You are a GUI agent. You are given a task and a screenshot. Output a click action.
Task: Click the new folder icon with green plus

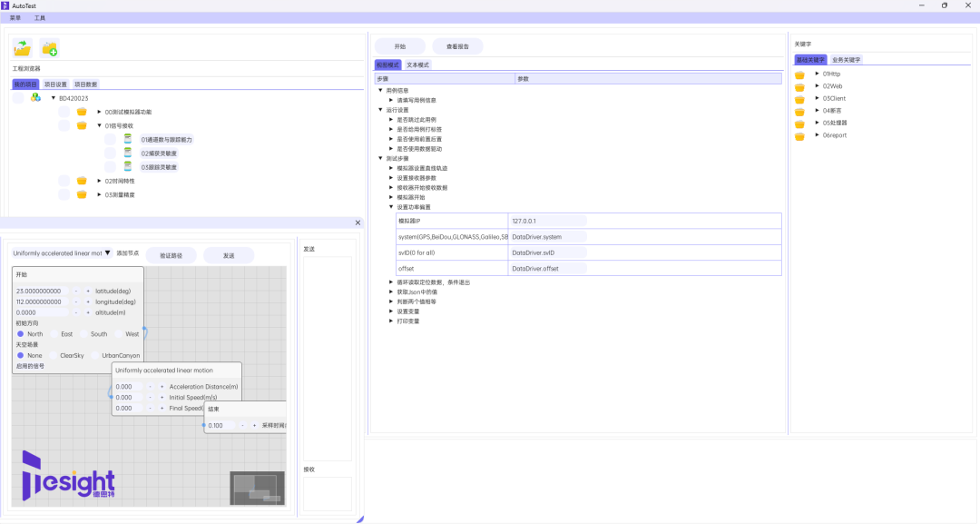[49, 48]
